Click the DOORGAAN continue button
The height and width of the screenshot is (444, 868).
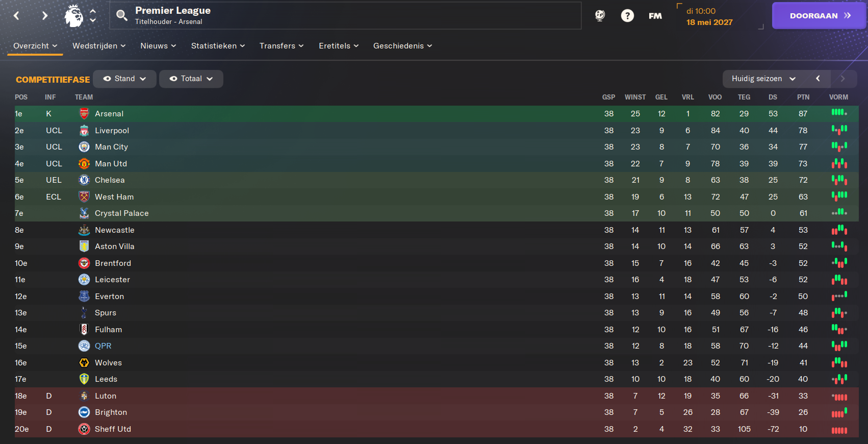click(x=819, y=16)
